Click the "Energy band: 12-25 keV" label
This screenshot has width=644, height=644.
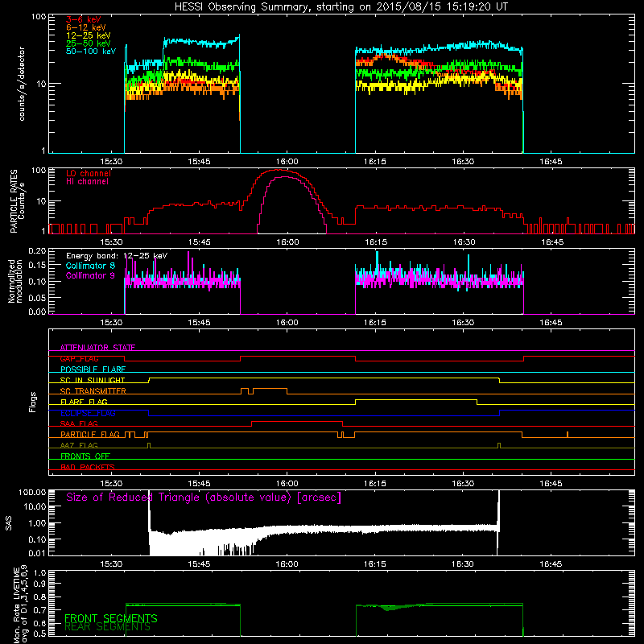click(x=117, y=256)
